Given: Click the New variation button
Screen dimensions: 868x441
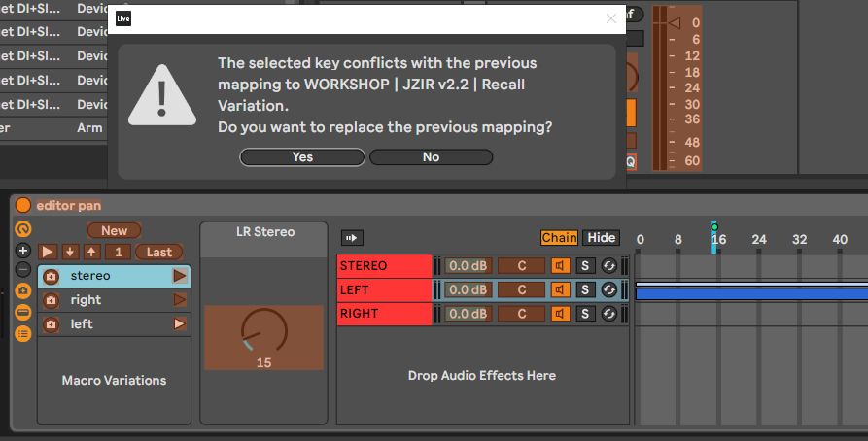Looking at the screenshot, I should 114,230.
